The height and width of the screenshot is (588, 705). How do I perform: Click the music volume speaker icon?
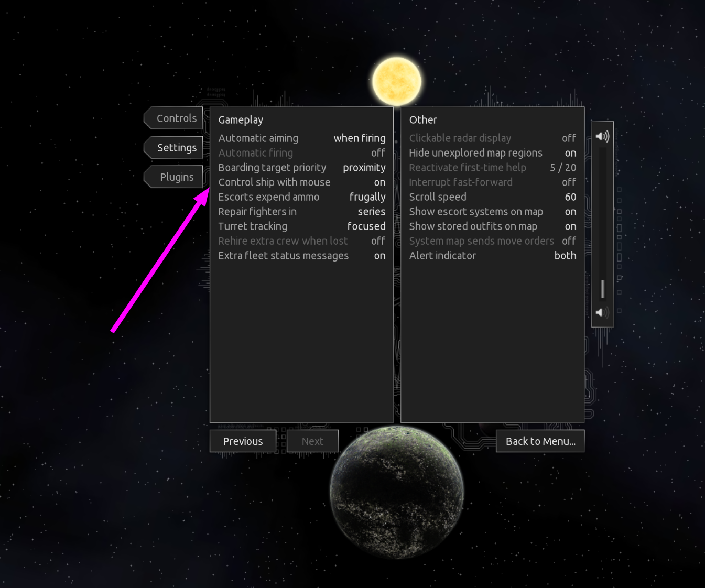coord(601,312)
